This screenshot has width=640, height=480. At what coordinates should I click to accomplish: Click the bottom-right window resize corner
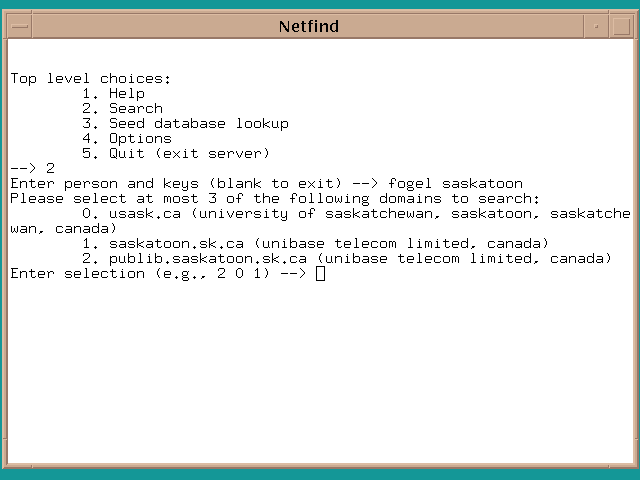pyautogui.click(x=633, y=473)
